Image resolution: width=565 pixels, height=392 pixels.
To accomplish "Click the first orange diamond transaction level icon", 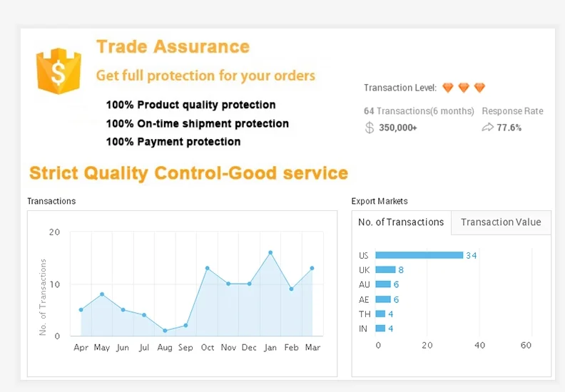I will point(448,88).
